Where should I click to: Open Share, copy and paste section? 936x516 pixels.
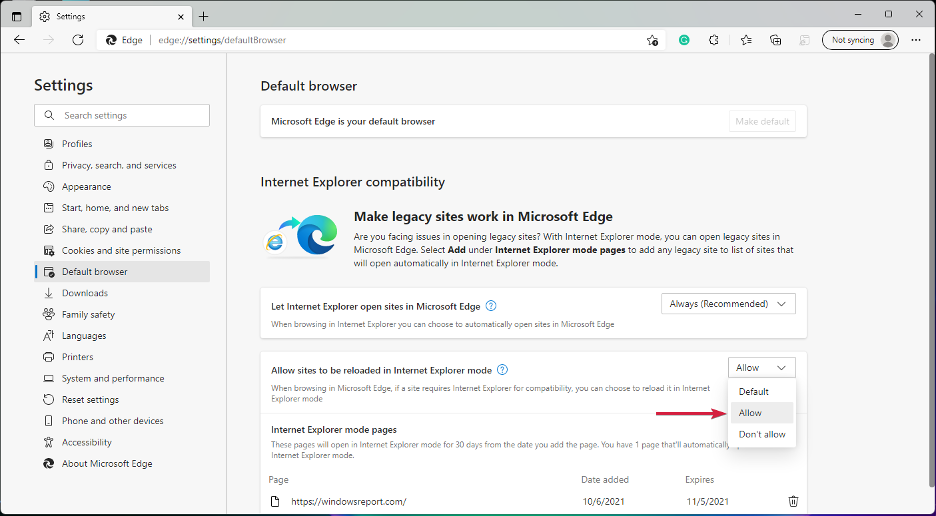[x=122, y=229]
